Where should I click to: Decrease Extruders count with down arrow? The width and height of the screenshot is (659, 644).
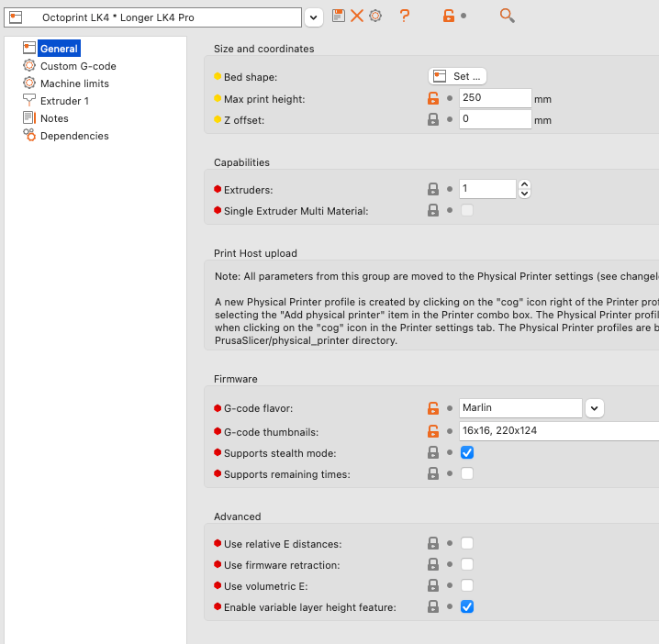coord(524,194)
